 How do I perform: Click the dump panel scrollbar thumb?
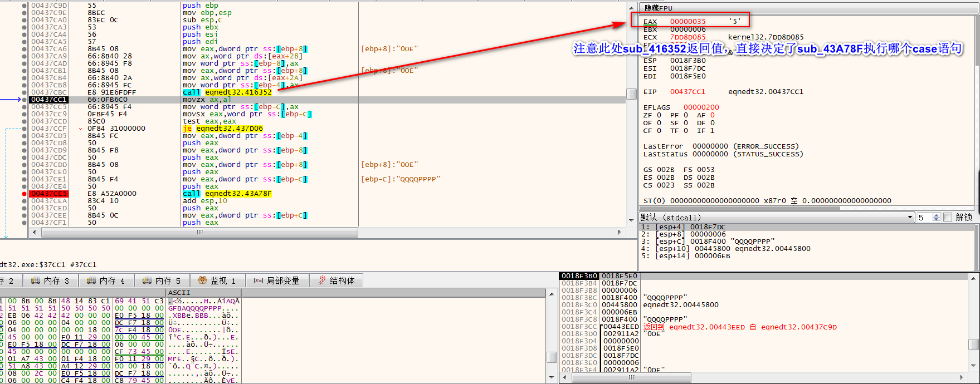pyautogui.click(x=552, y=357)
